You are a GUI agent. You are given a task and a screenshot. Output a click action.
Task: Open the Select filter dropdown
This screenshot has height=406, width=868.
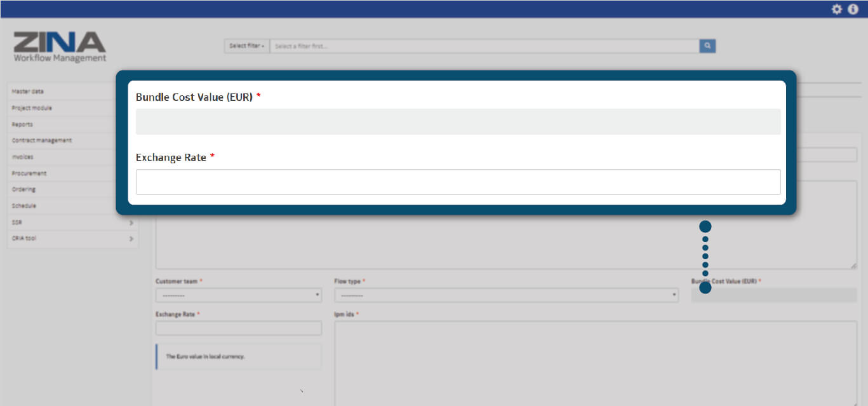click(x=246, y=46)
